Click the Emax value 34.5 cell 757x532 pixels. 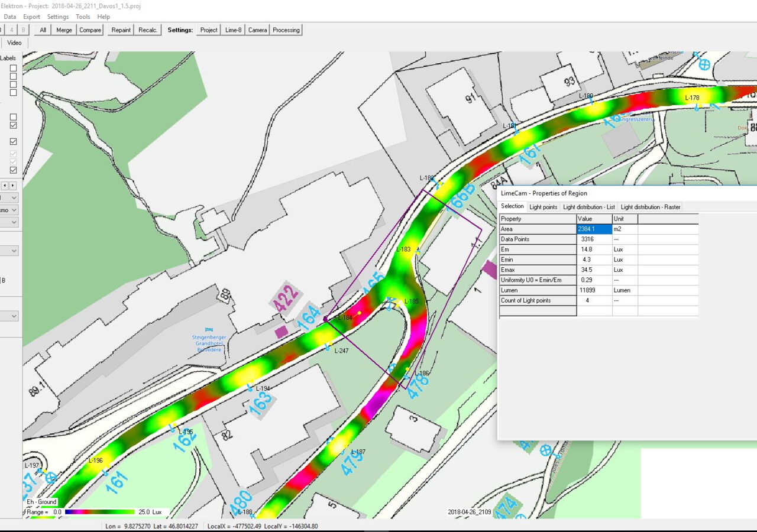coord(594,270)
